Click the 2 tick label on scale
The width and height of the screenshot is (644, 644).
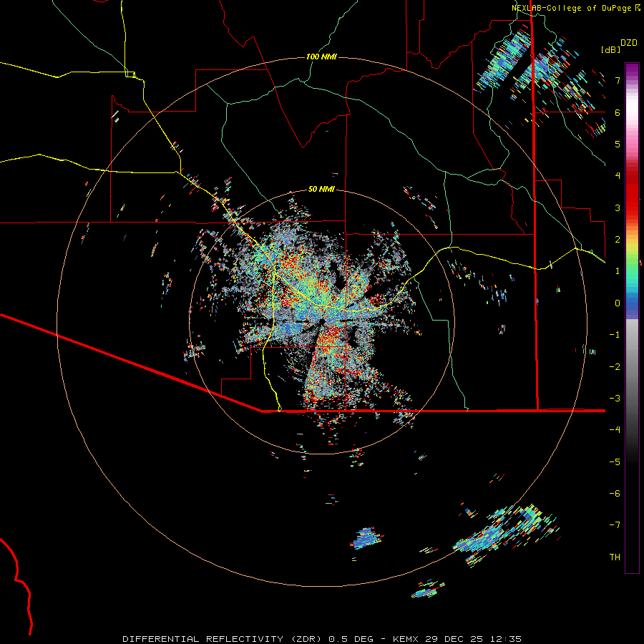(618, 240)
